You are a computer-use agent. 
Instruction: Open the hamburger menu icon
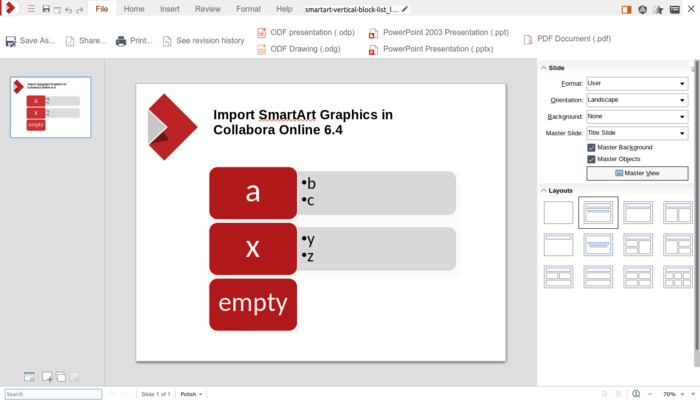click(31, 8)
